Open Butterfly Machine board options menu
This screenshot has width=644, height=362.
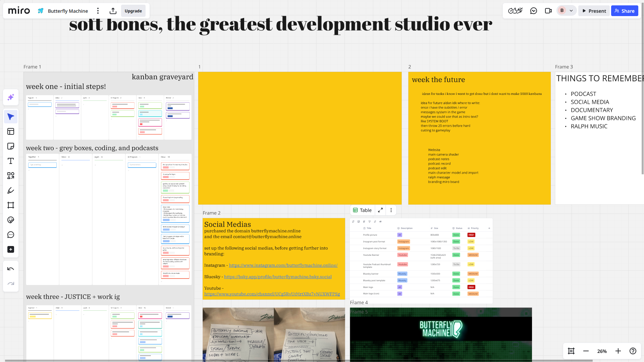(x=98, y=11)
